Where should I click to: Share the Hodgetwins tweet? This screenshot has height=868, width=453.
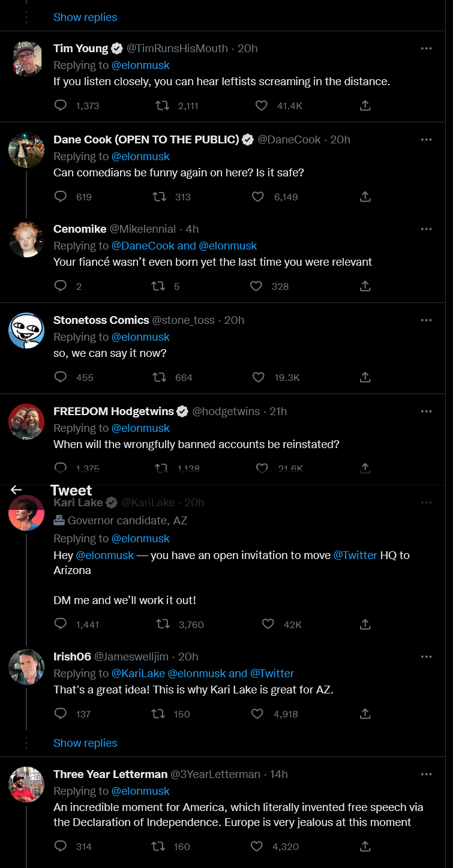tap(365, 468)
